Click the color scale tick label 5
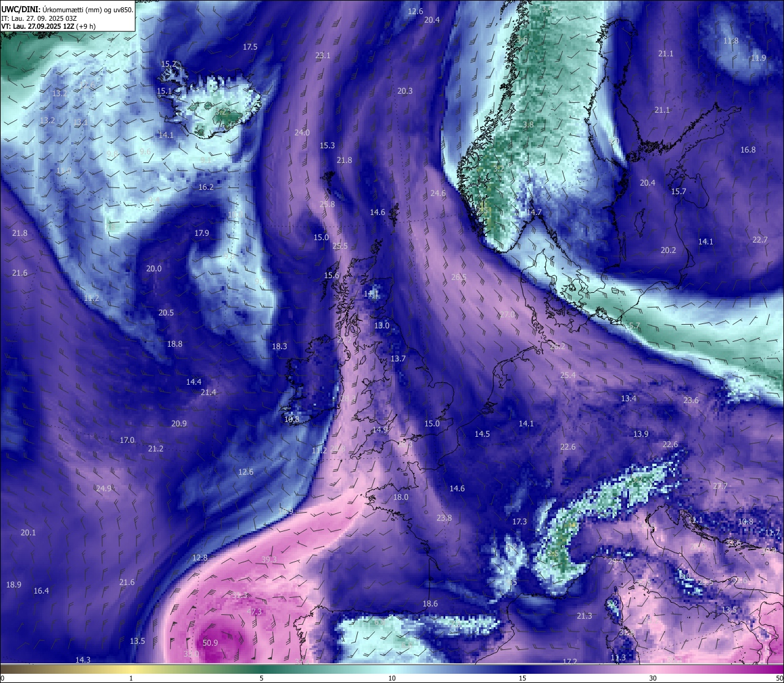Image resolution: width=784 pixels, height=683 pixels. [x=262, y=678]
